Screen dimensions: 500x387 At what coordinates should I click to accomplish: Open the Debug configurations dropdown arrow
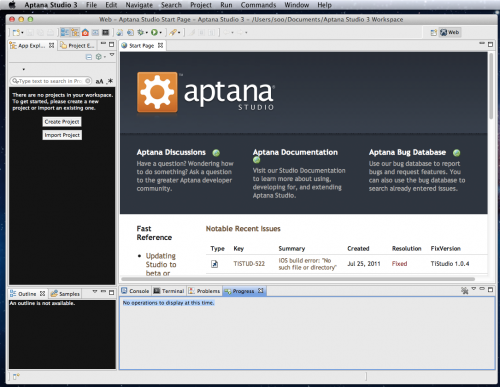147,33
